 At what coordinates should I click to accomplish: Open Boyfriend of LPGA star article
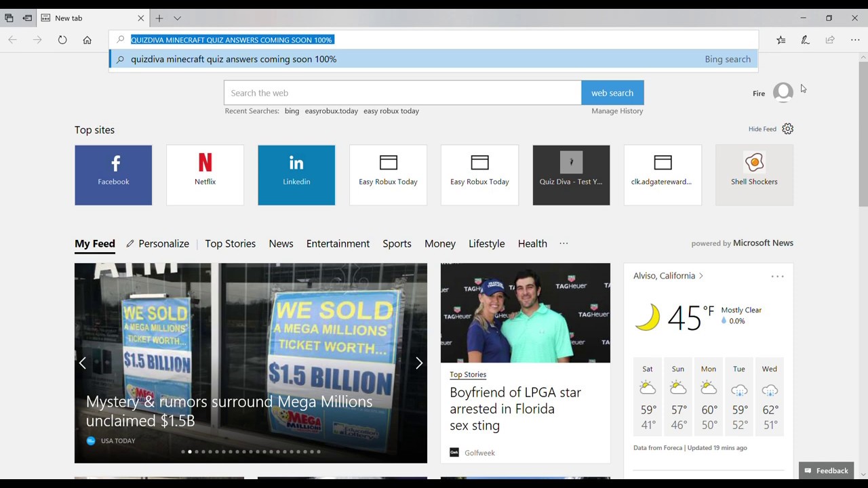[x=515, y=409]
